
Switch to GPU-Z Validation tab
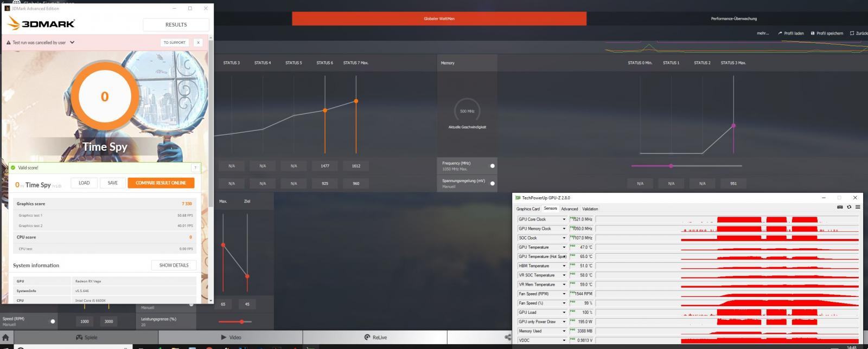click(x=590, y=209)
